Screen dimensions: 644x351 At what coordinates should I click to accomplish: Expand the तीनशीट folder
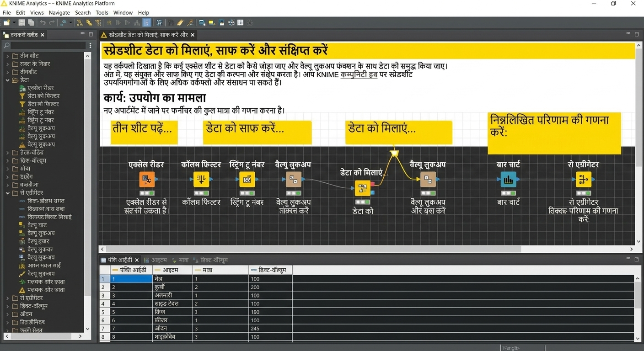pyautogui.click(x=7, y=72)
